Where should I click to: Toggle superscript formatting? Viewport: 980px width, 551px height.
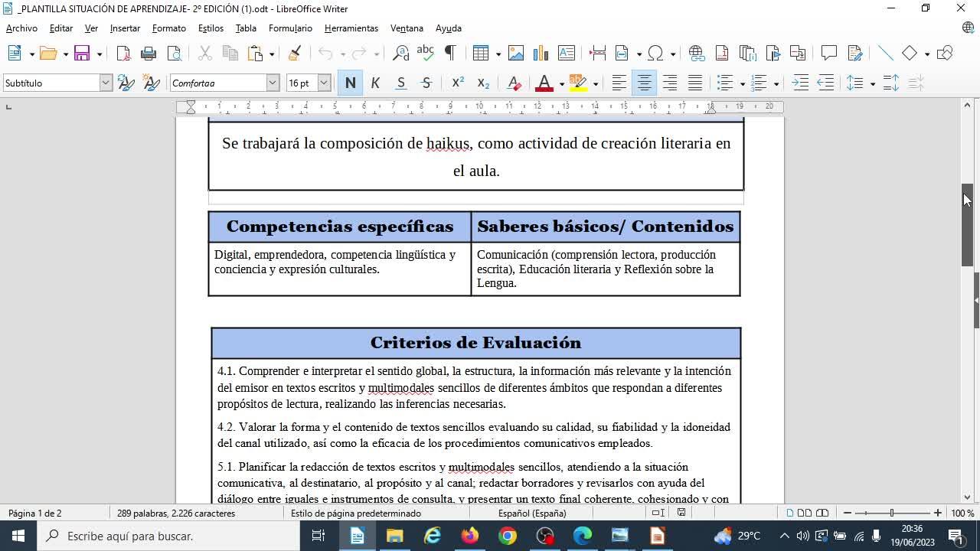(x=458, y=83)
